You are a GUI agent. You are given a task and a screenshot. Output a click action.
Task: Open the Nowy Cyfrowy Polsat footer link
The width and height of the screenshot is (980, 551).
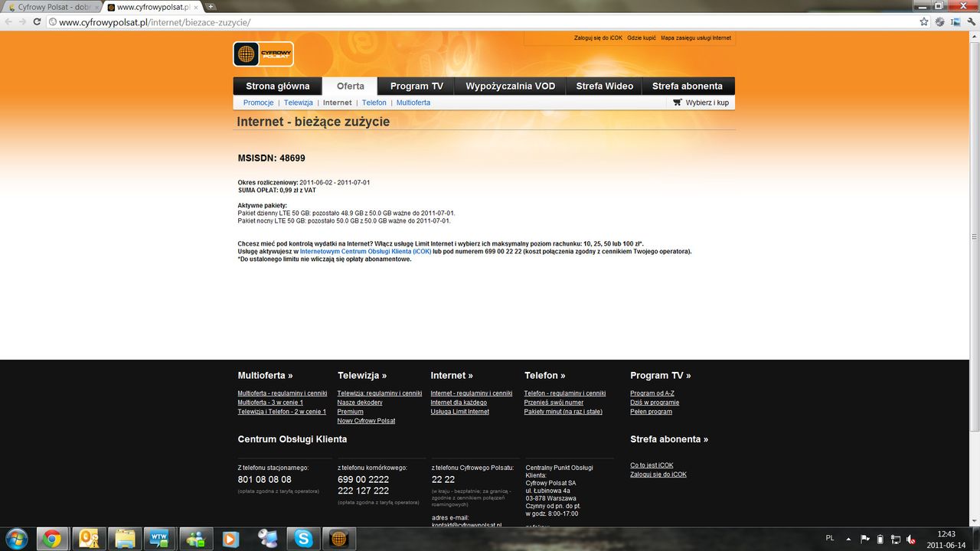pos(366,421)
